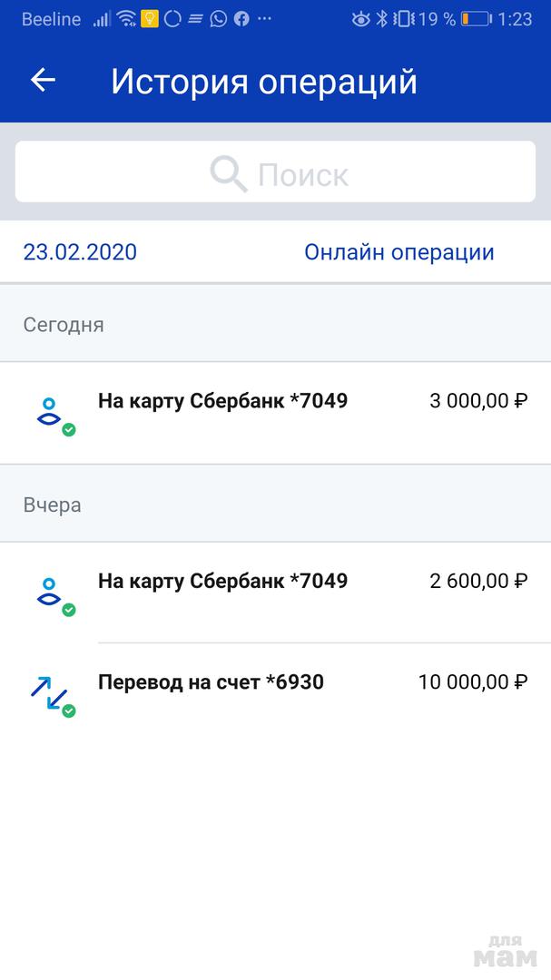Tap the 10 000,00 ₽ amount

click(x=472, y=681)
